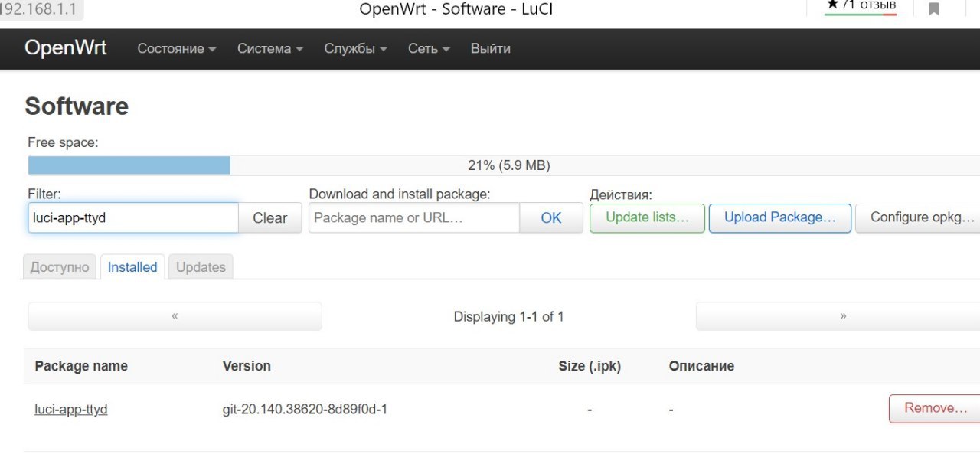
Task: Click the Software page heading
Action: tap(77, 106)
